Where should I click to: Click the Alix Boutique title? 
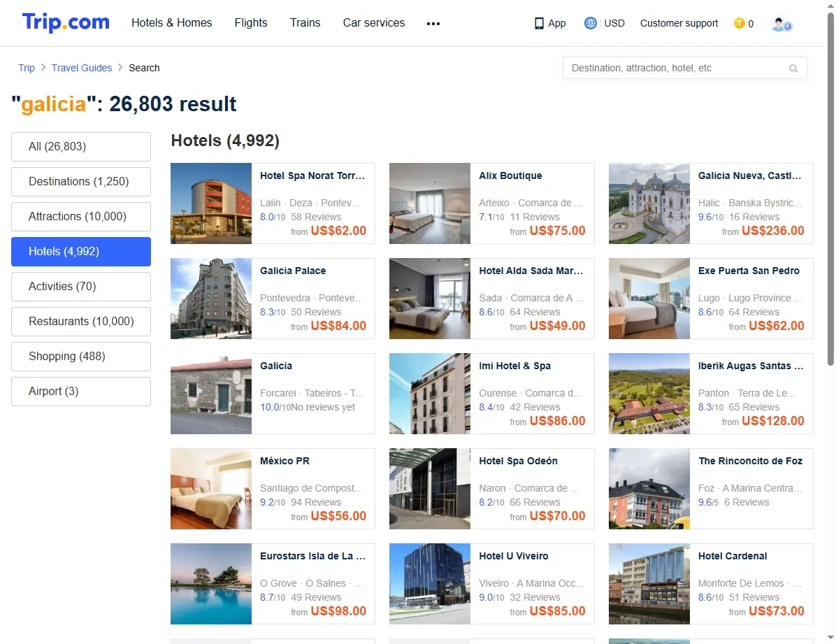[510, 176]
